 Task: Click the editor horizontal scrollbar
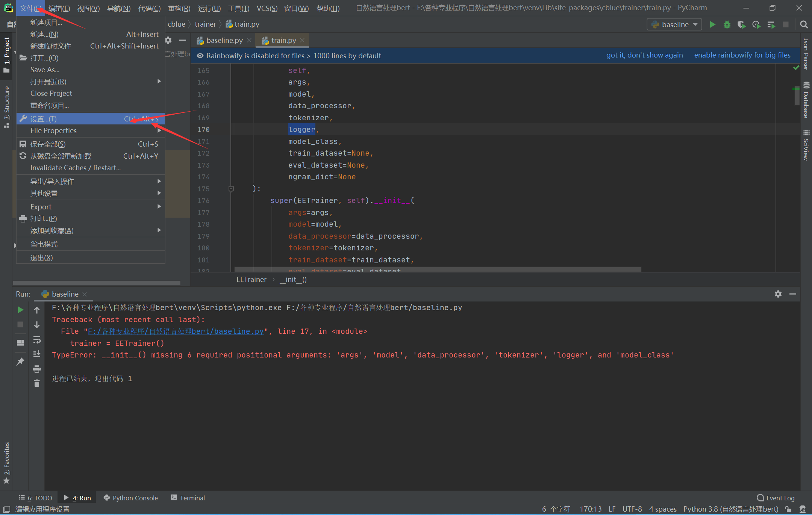tap(438, 270)
